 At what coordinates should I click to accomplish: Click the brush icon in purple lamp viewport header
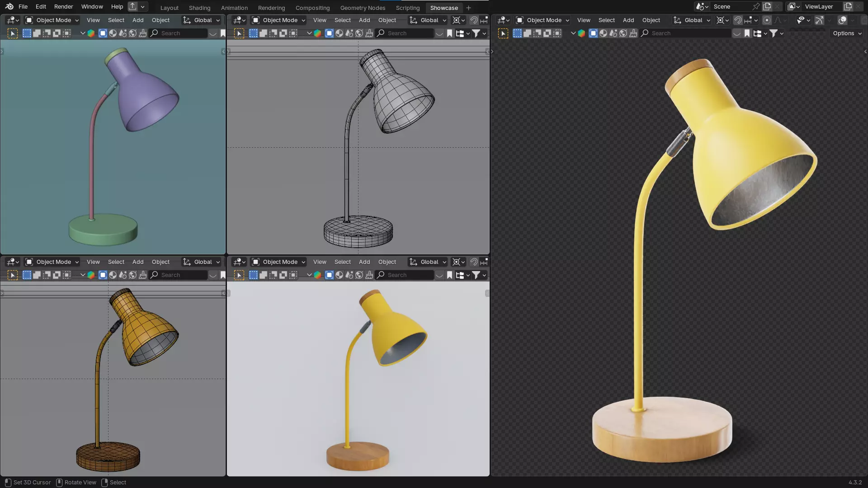[x=143, y=33]
